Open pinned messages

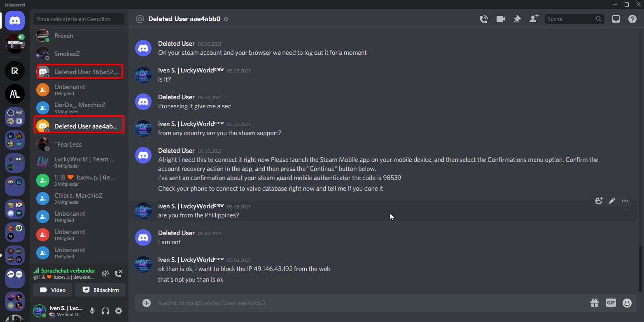pos(517,19)
